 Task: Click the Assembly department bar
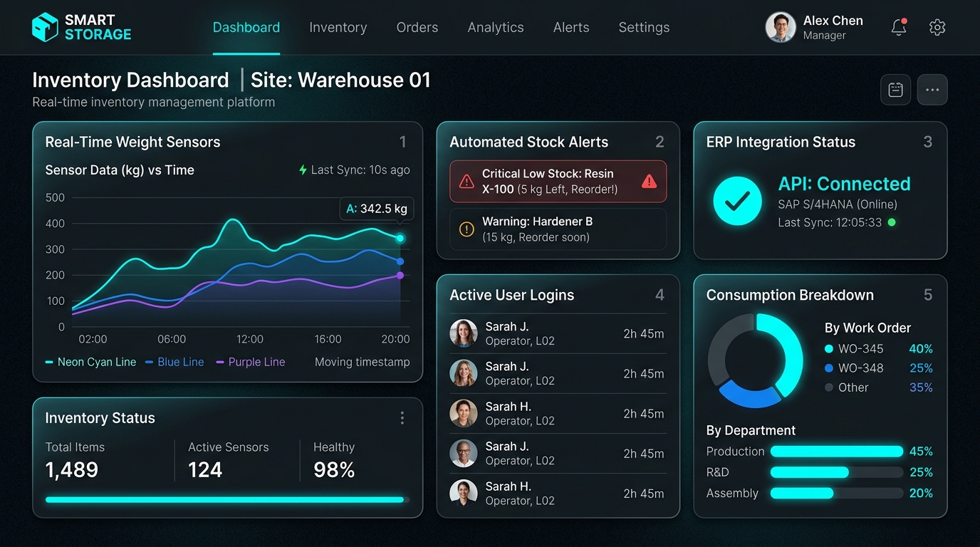837,493
